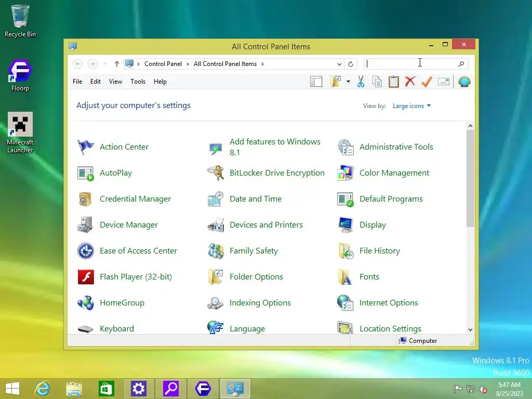The width and height of the screenshot is (532, 399).
Task: Open Device Manager icon
Action: [x=86, y=225]
